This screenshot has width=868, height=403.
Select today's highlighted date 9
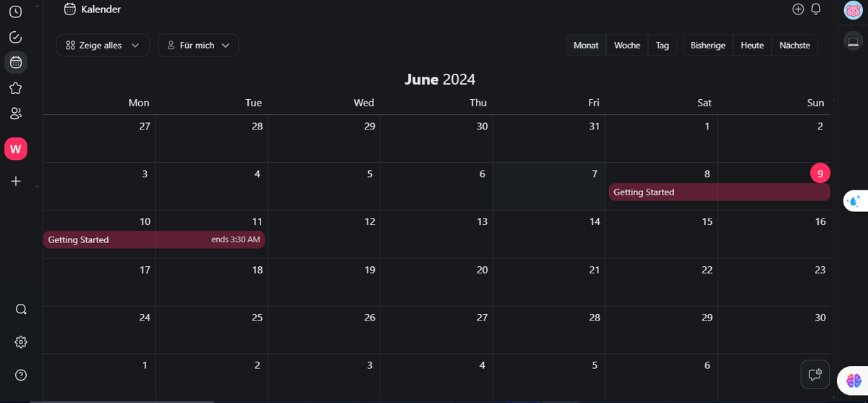(x=820, y=174)
